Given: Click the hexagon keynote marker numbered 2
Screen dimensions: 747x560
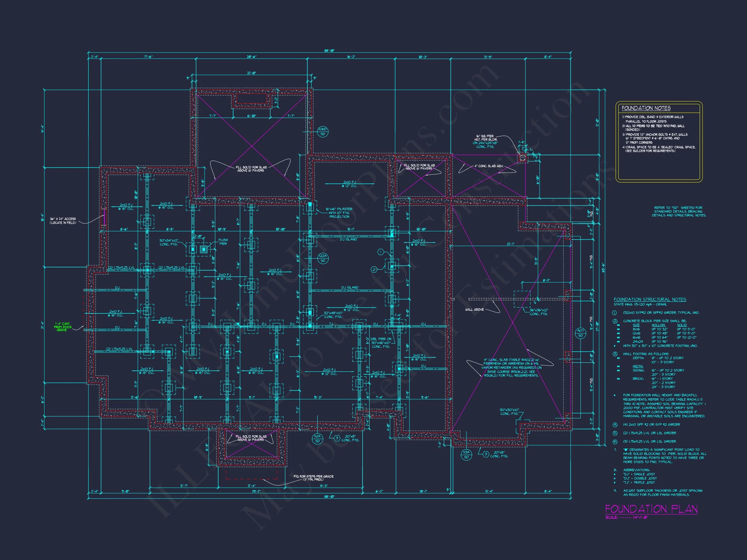Looking at the screenshot, I should pyautogui.click(x=374, y=269).
